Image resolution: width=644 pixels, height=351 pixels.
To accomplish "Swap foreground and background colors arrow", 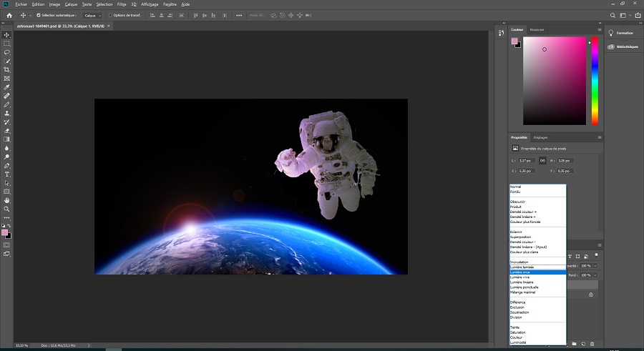I will (x=9, y=226).
